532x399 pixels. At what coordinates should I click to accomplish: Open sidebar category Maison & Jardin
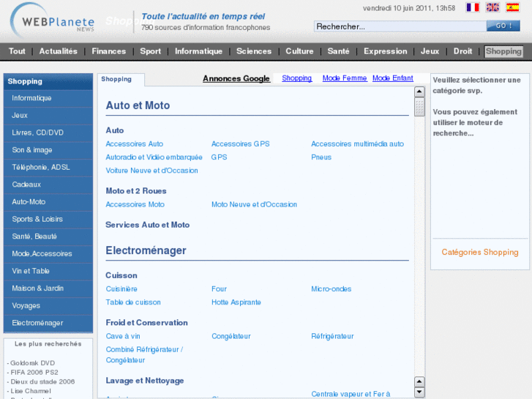click(x=48, y=288)
